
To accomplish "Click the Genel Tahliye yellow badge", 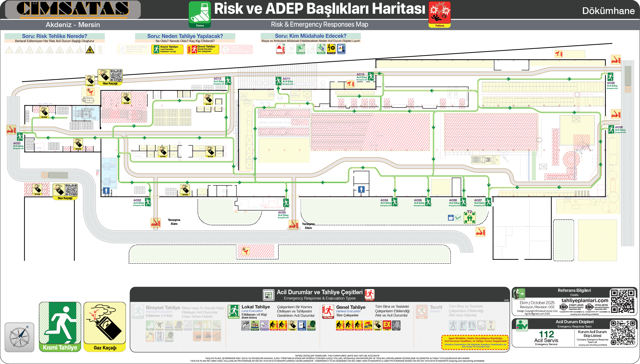I will [203, 49].
